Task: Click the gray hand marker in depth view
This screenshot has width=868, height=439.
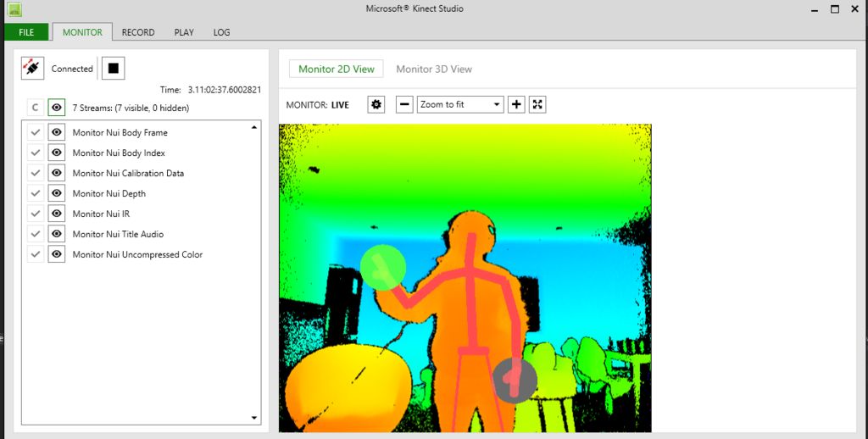Action: point(515,380)
